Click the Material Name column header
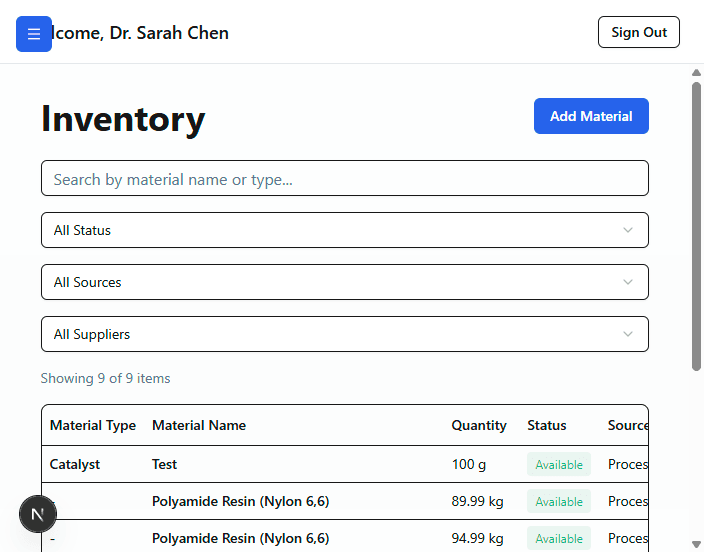This screenshot has width=704, height=552. click(199, 425)
